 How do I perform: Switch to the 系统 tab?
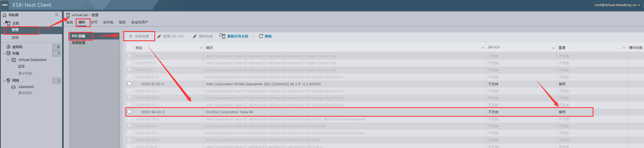pos(70,22)
